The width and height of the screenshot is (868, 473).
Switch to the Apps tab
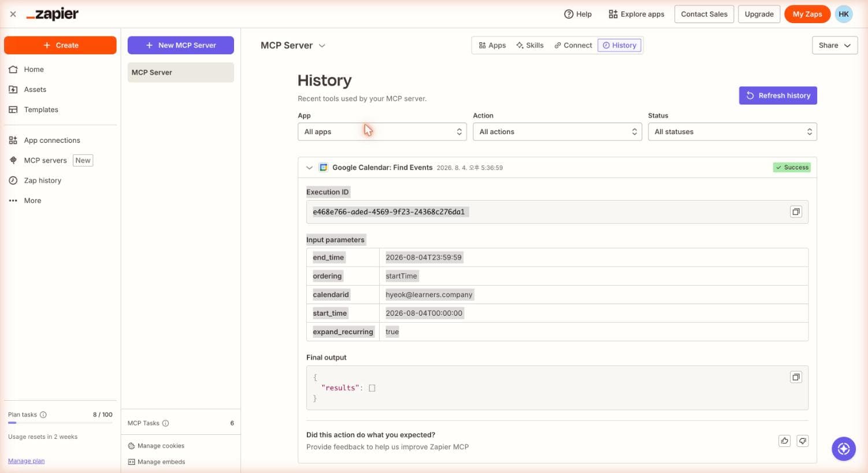[x=492, y=45]
